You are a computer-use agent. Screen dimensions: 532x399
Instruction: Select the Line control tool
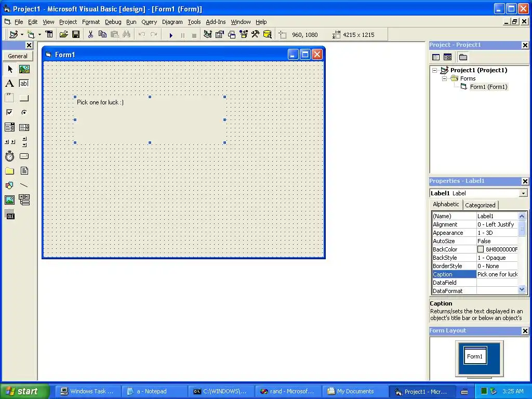coord(24,185)
